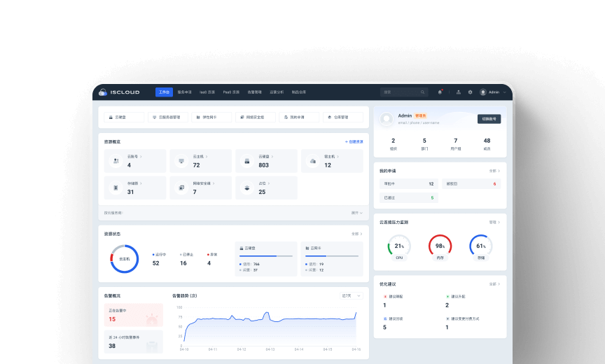This screenshot has width=605, height=364.
Task: Click the 创建资源 link
Action: pos(354,141)
